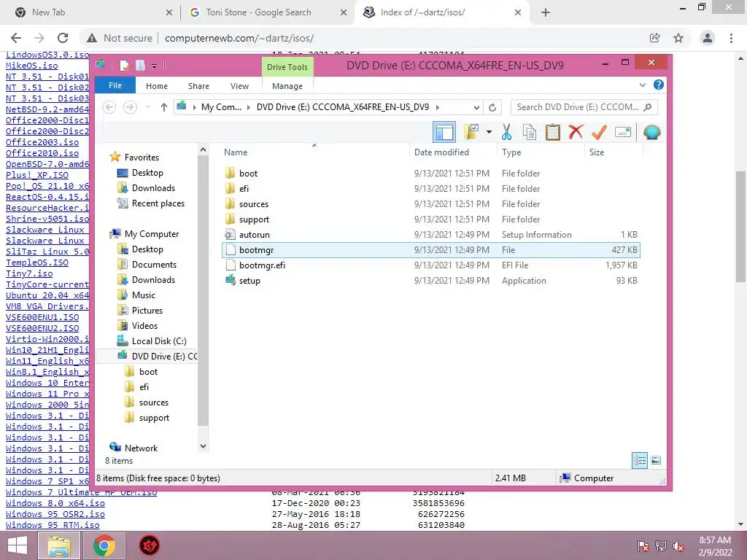Open Documents in navigation pane
Viewport: 747px width, 560px height.
[154, 264]
